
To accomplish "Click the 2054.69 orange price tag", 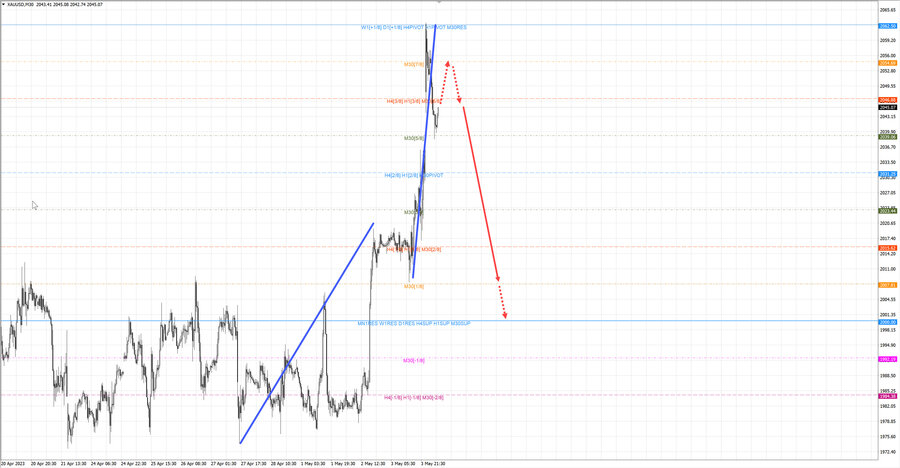I will point(887,63).
